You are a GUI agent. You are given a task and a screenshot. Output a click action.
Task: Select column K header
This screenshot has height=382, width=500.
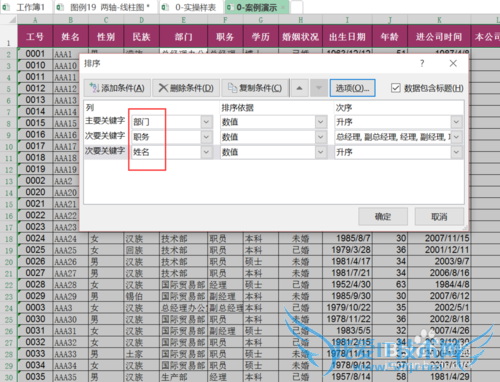tap(439, 20)
